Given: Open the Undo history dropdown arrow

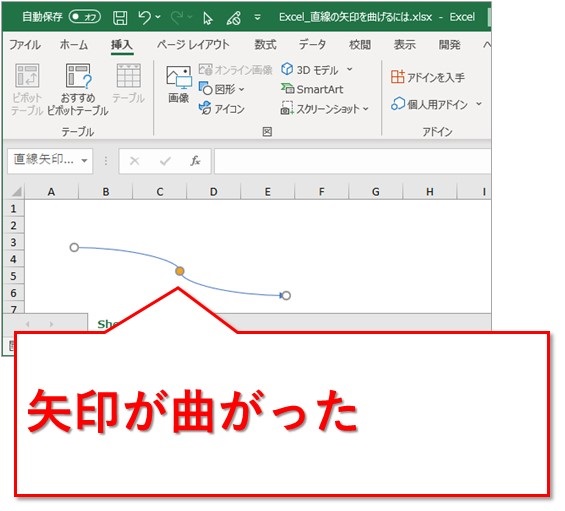Looking at the screenshot, I should [158, 17].
